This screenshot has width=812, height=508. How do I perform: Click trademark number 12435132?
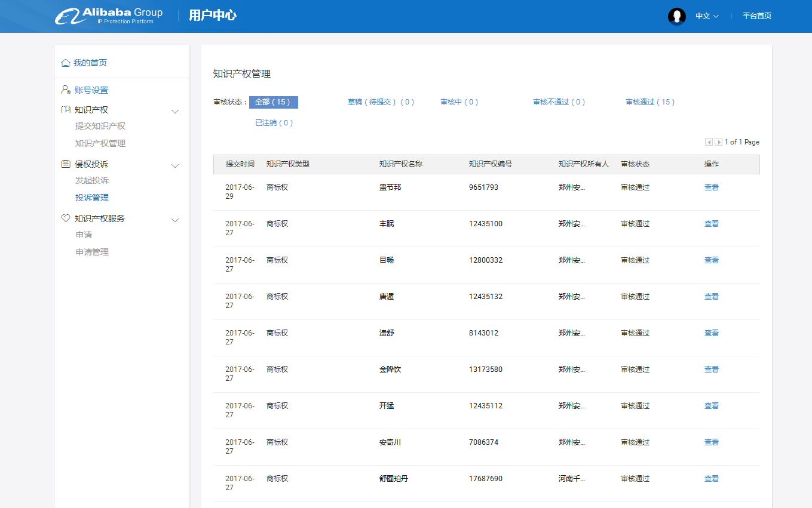(486, 297)
